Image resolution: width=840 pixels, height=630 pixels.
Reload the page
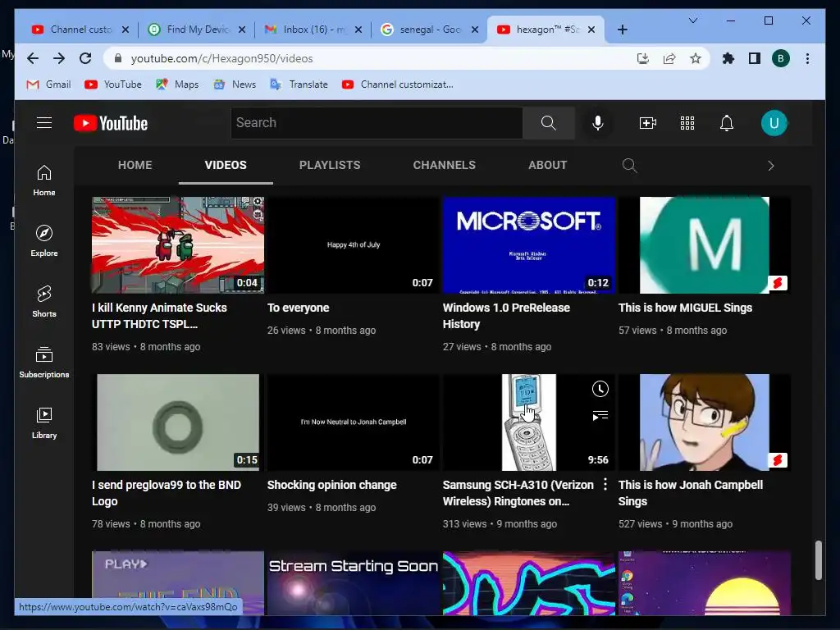pyautogui.click(x=85, y=58)
